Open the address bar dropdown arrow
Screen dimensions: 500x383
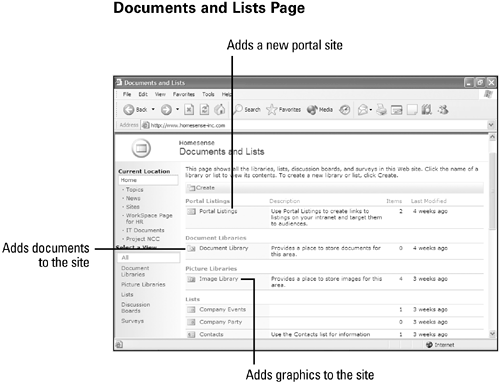coord(491,125)
